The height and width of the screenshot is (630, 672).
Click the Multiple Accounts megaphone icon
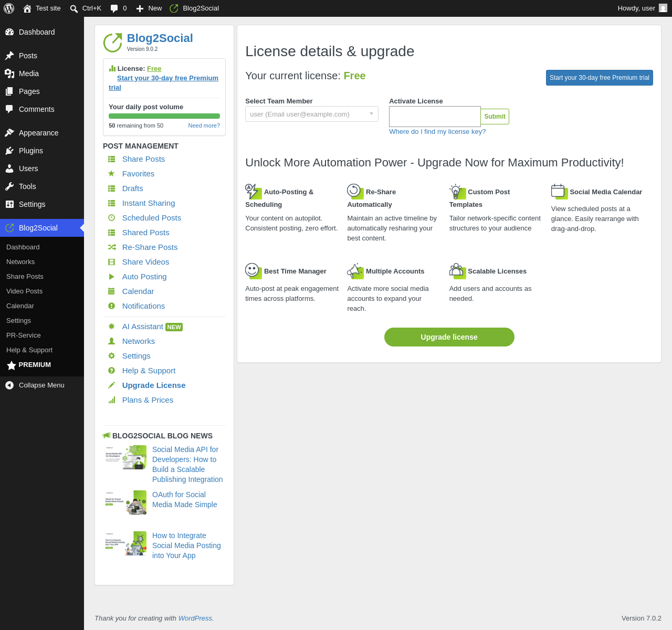pyautogui.click(x=355, y=271)
